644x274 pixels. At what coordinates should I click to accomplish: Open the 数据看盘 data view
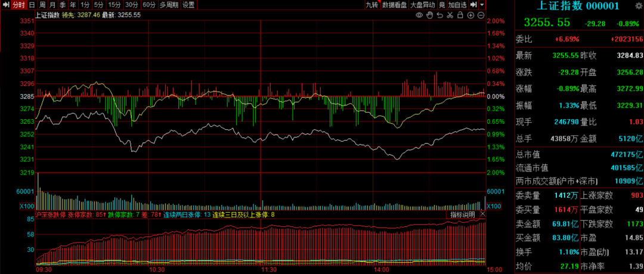(x=394, y=5)
